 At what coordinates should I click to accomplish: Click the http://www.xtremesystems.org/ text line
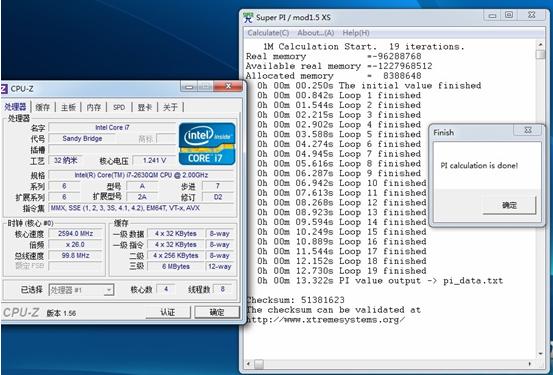[325, 320]
